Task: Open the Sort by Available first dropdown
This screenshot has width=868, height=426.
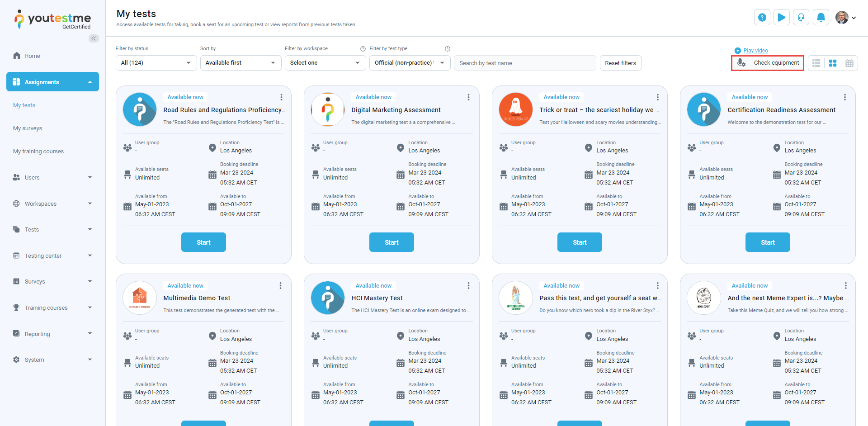Action: click(241, 63)
